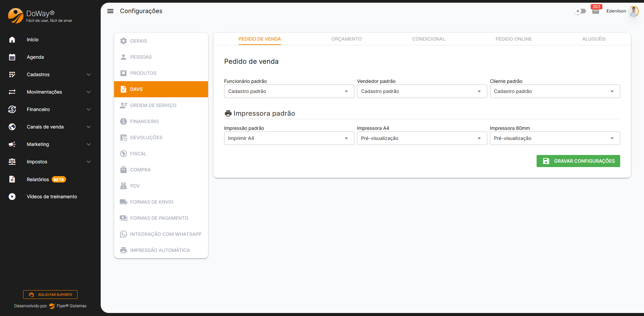Open the Relatórios document icon

point(12,179)
